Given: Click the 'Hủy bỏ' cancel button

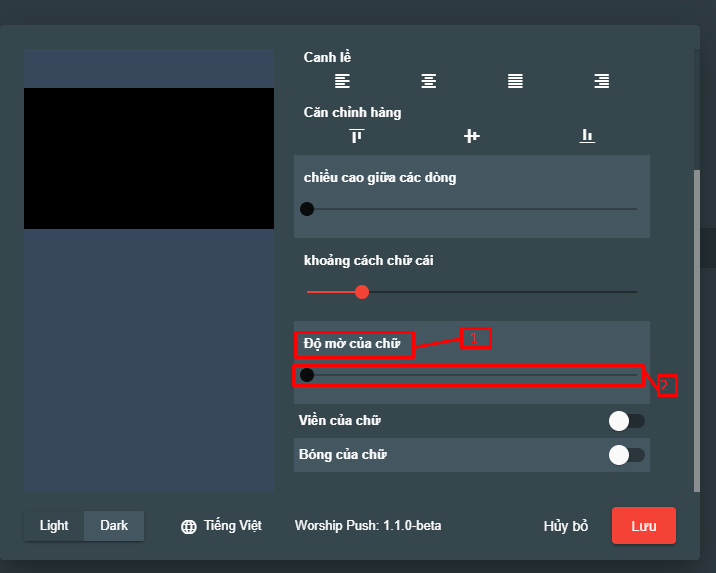Looking at the screenshot, I should point(566,526).
